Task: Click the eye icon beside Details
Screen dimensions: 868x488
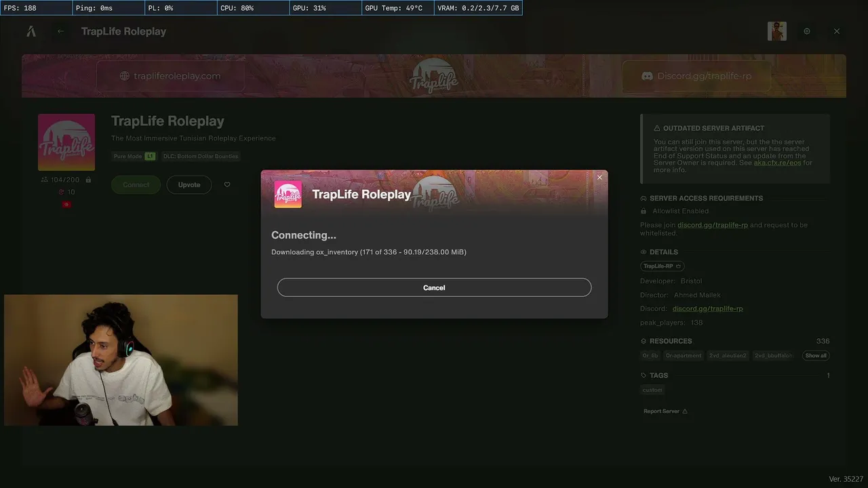Action: 644,252
